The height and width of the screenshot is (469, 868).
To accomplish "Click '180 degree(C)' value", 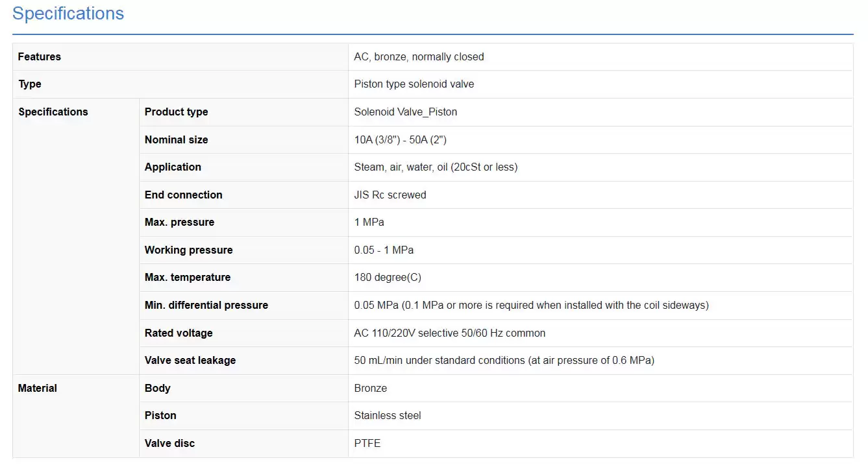I will [388, 277].
